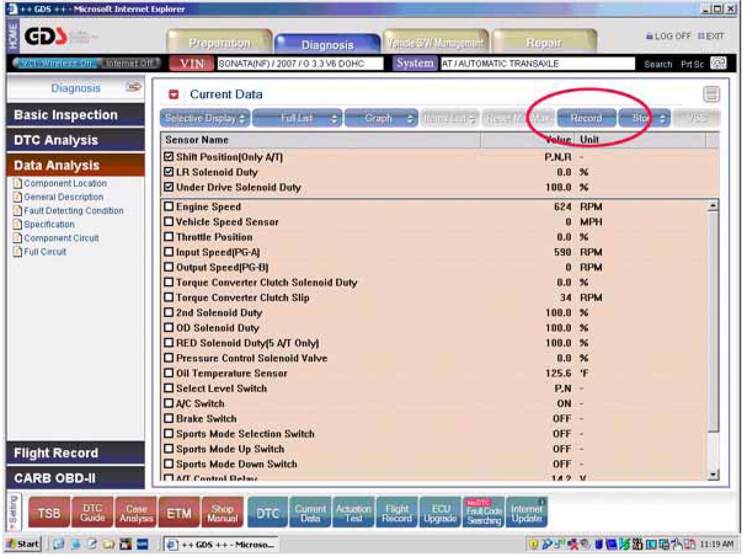Switch to the Preparation tab

219,43
